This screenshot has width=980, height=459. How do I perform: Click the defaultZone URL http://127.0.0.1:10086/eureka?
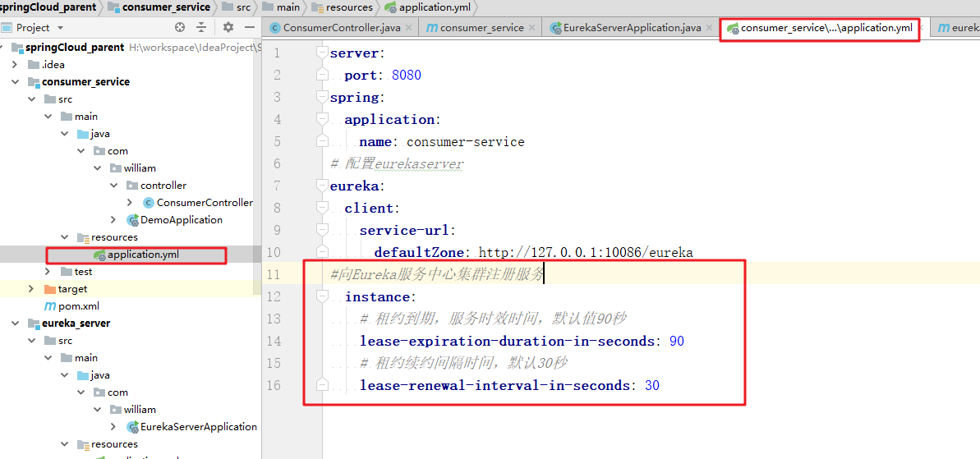(586, 252)
